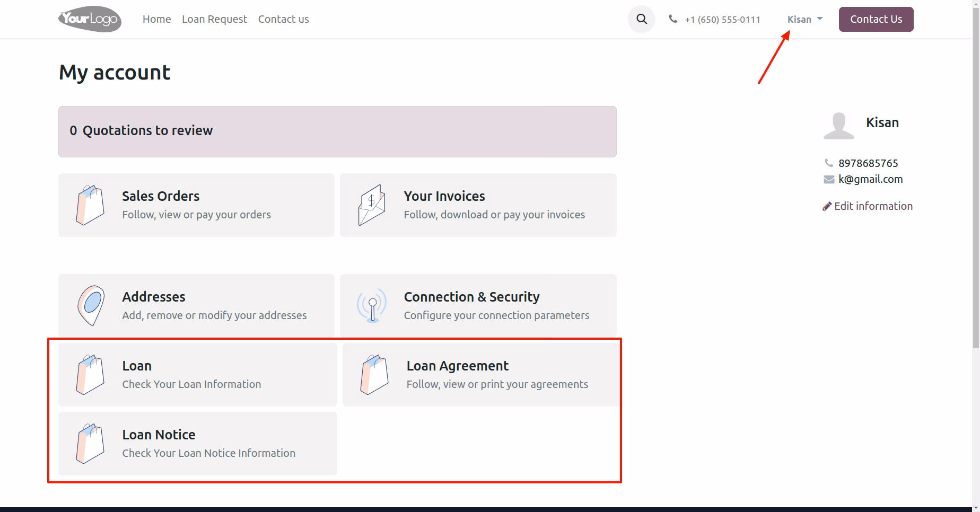Click the Loan Agreement bag icon
Image resolution: width=980 pixels, height=512 pixels.
374,375
